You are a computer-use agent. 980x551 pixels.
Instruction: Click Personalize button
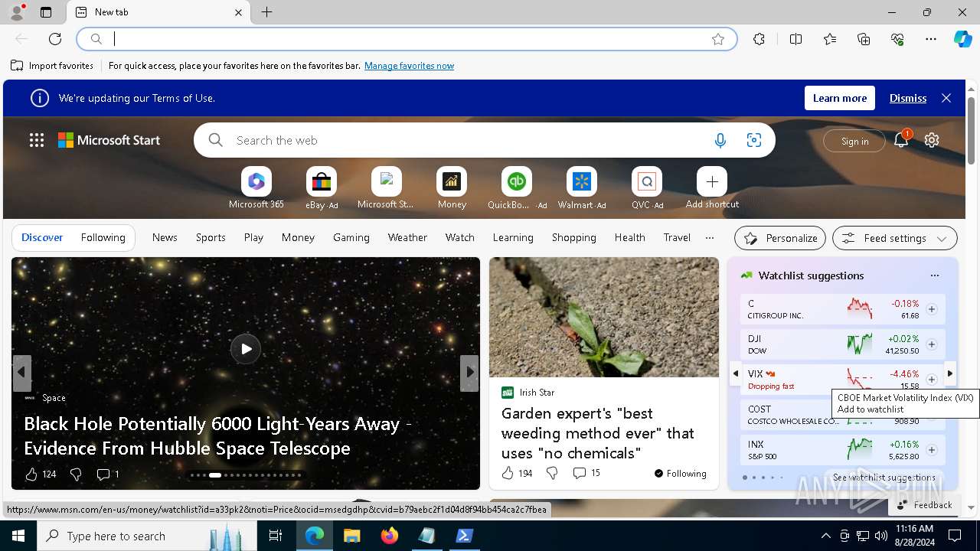point(780,238)
